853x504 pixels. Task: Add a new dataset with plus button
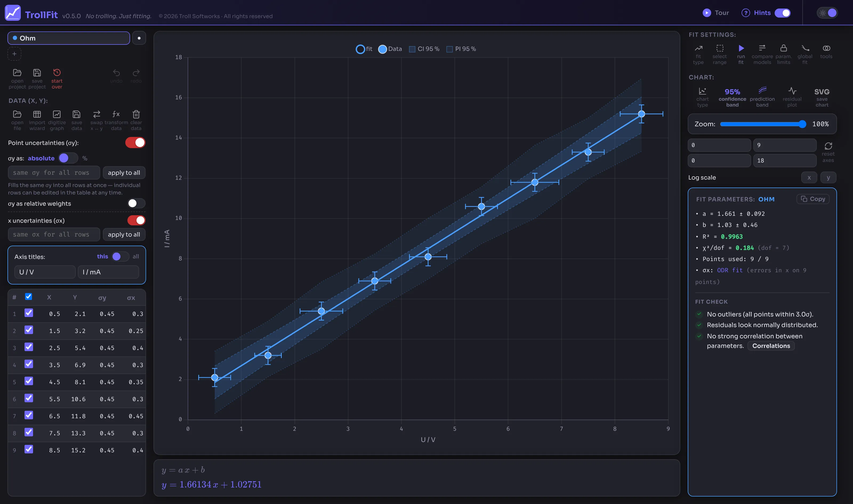click(x=14, y=54)
